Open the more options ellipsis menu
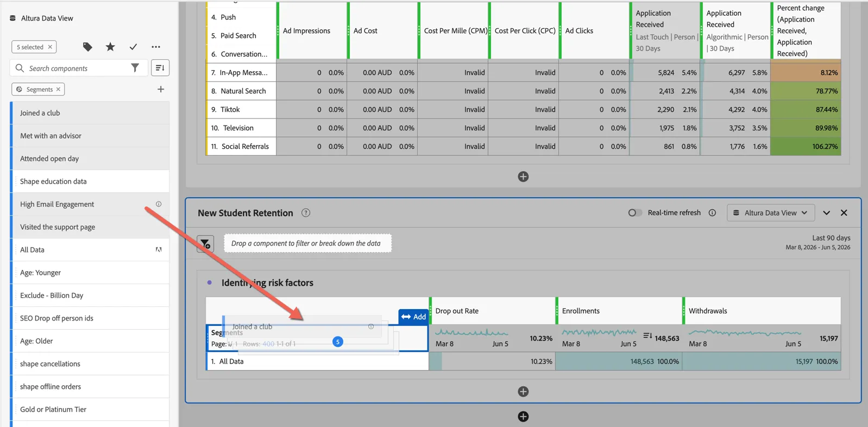This screenshot has width=868, height=427. [x=156, y=47]
